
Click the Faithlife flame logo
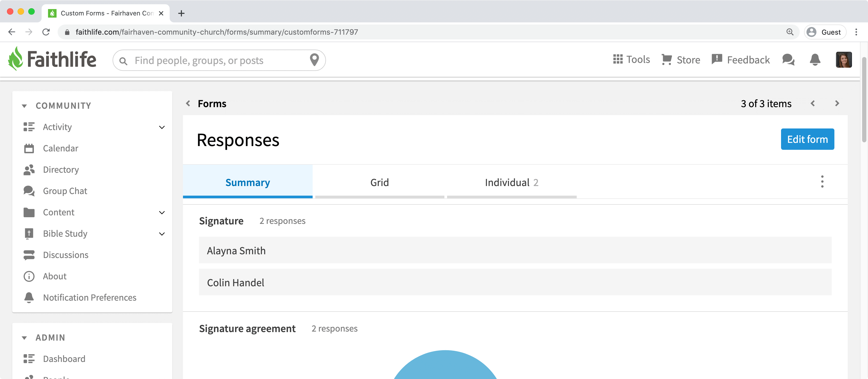click(15, 59)
